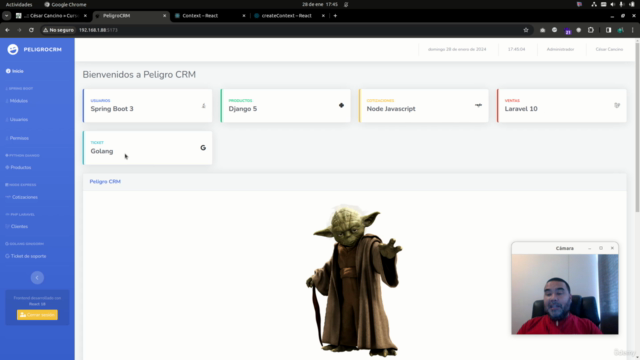Click the Cámara window title bar

coord(564,248)
